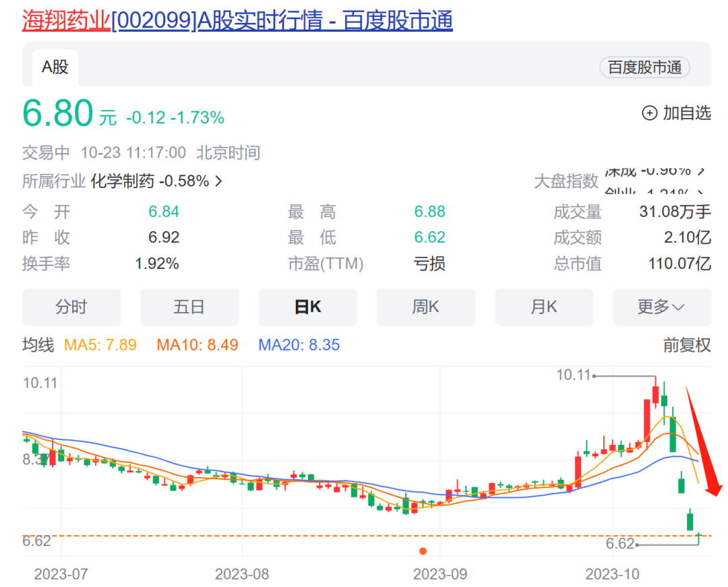This screenshot has width=728, height=587.
Task: Select the 日K chart tab
Action: click(x=308, y=307)
